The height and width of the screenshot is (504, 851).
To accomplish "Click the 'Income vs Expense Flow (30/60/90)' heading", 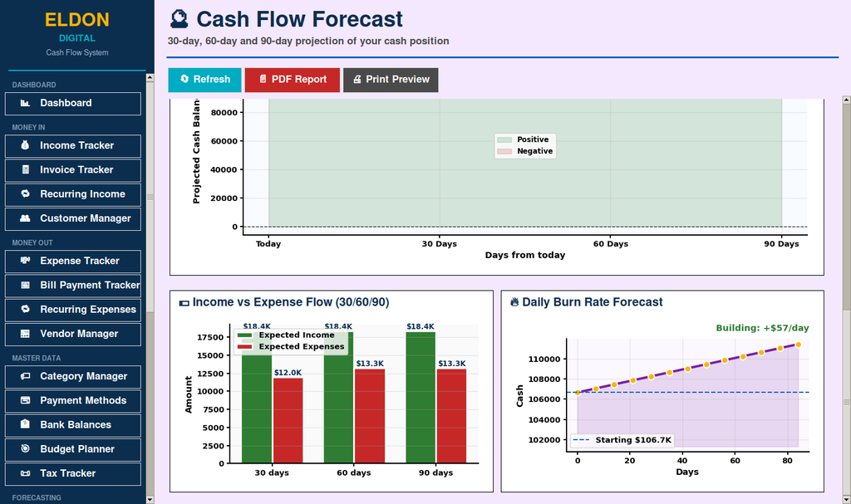I will tap(291, 302).
